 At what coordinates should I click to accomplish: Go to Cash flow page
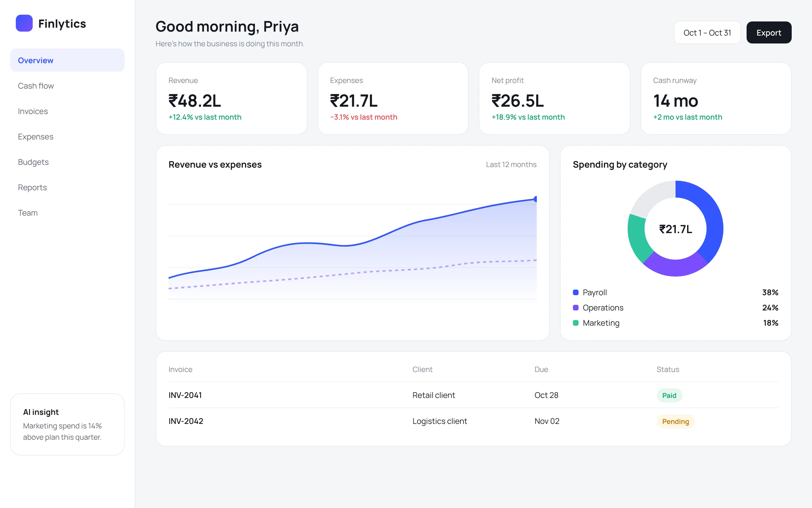click(x=67, y=86)
